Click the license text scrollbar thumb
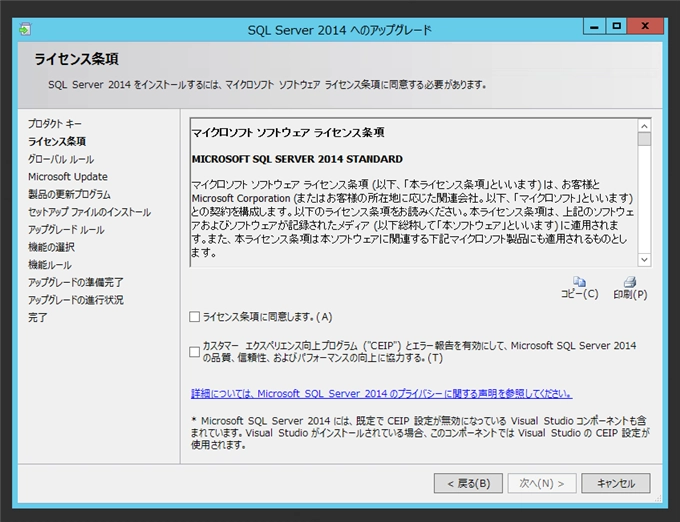This screenshot has width=680, height=522. pyautogui.click(x=644, y=139)
